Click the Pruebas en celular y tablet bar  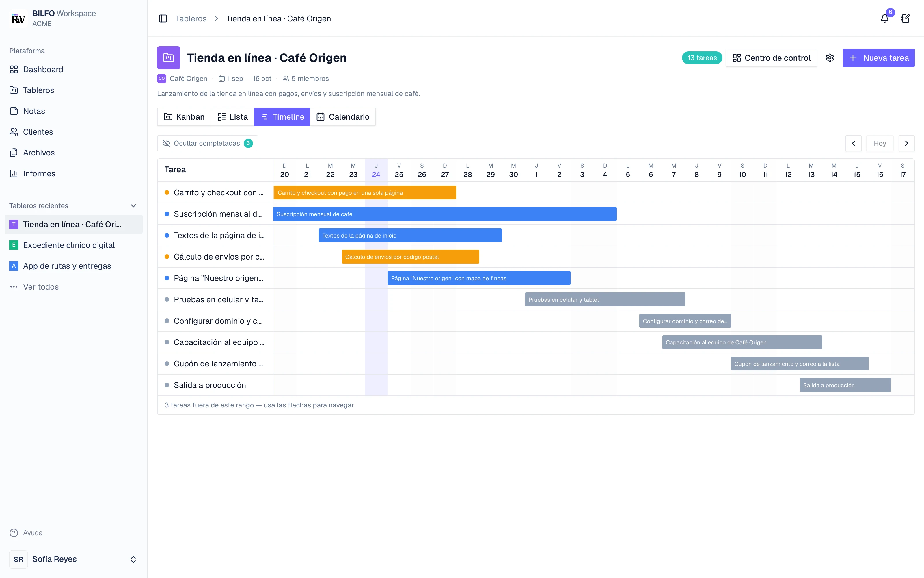605,299
